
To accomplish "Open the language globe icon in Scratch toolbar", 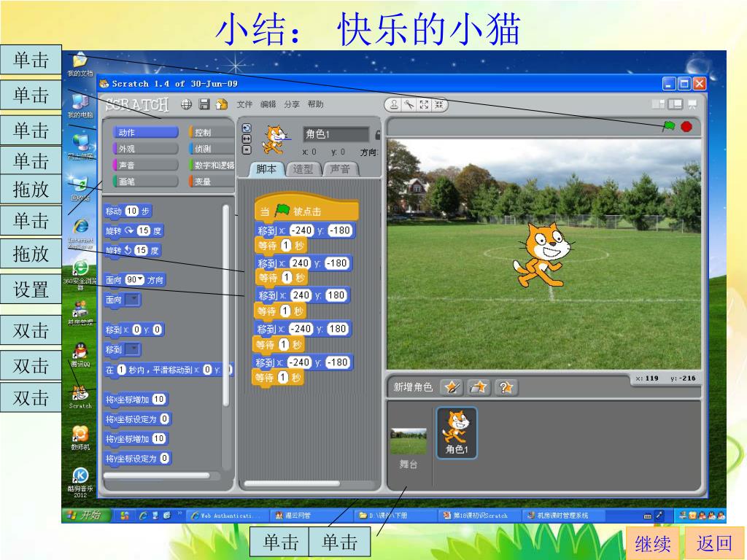I will 186,104.
